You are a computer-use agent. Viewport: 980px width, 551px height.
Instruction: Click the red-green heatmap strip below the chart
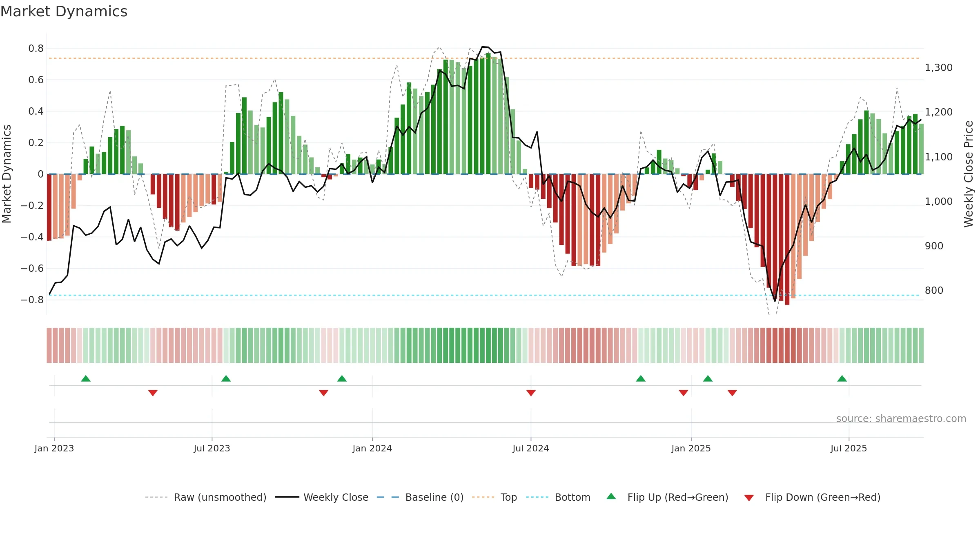tap(485, 345)
